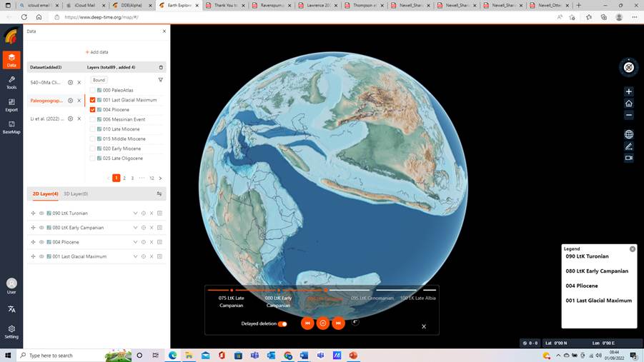Close the Data panel

tap(164, 31)
